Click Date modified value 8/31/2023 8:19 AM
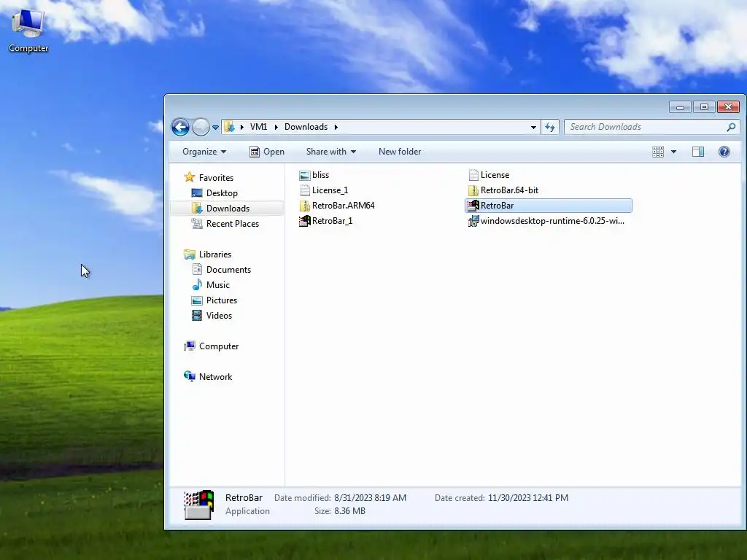The height and width of the screenshot is (560, 747). click(370, 497)
